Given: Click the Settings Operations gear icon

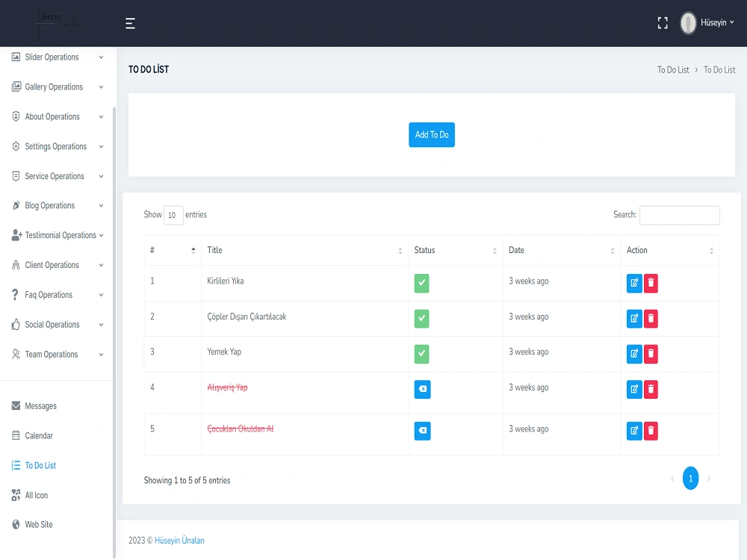Looking at the screenshot, I should (x=16, y=146).
